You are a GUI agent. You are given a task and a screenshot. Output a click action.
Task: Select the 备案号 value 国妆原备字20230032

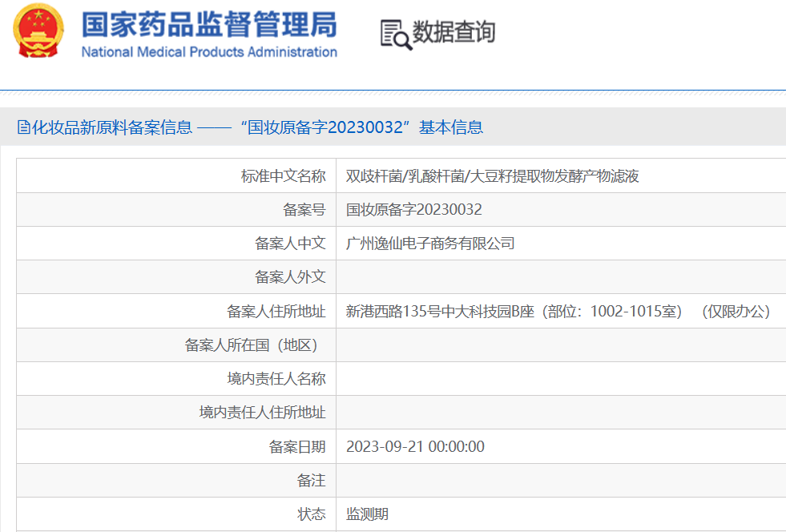[414, 210]
